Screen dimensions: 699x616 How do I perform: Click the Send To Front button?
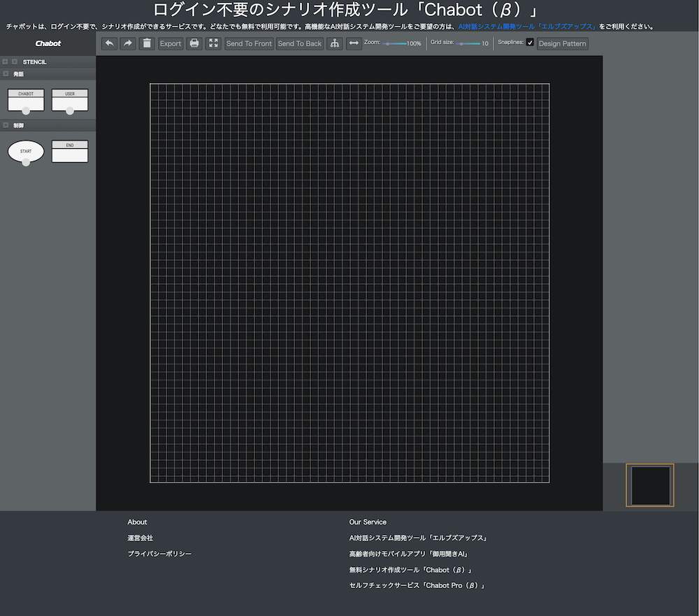click(x=249, y=43)
